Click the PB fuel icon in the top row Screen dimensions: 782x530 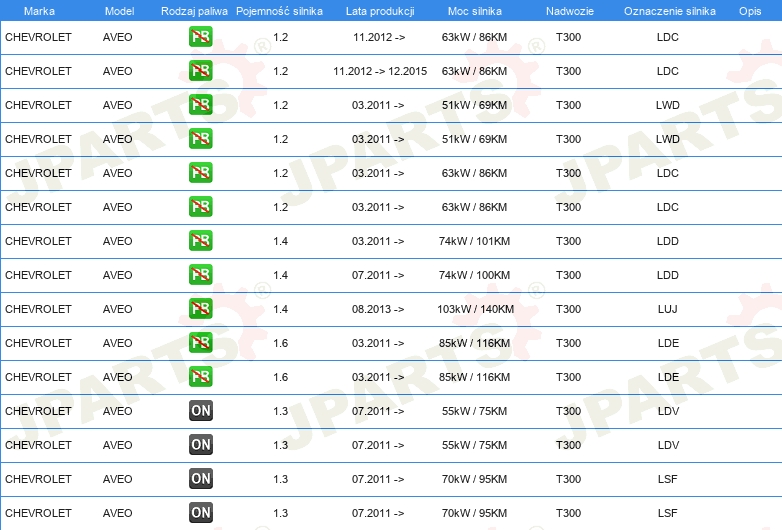click(200, 37)
